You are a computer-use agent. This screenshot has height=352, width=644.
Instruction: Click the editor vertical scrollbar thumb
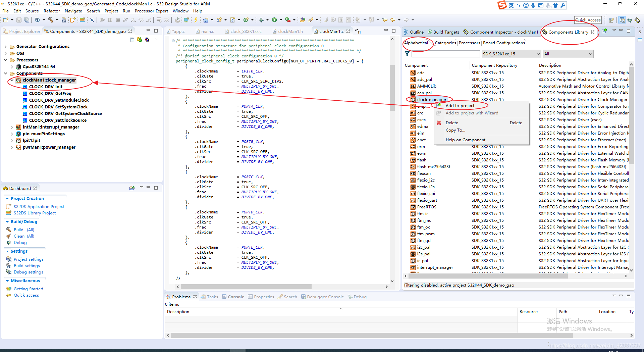coord(392,87)
